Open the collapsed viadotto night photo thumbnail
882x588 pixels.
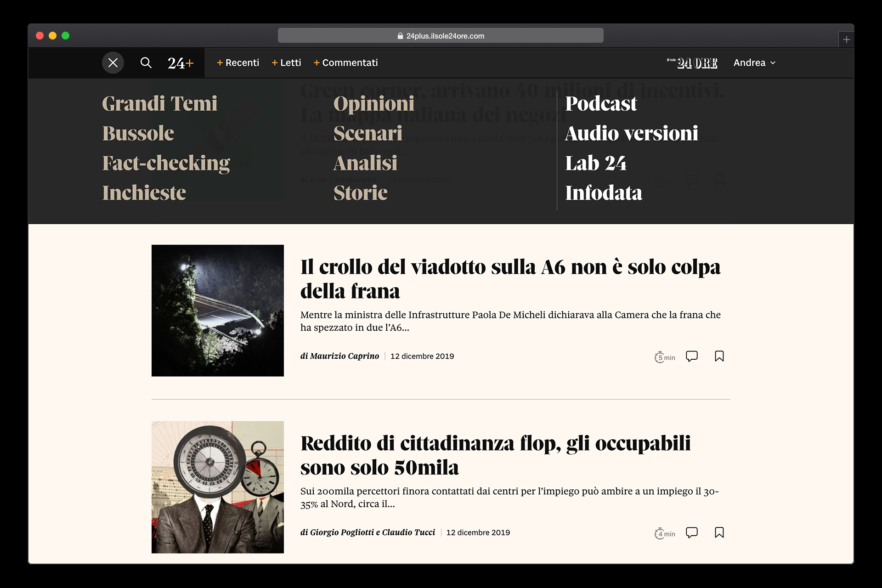click(x=217, y=311)
